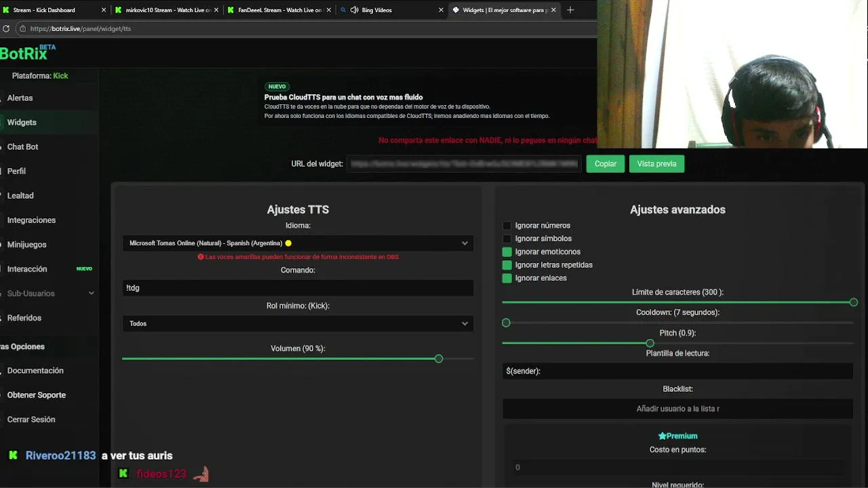Click the Vista previa button
The height and width of the screenshot is (488, 868).
point(656,163)
